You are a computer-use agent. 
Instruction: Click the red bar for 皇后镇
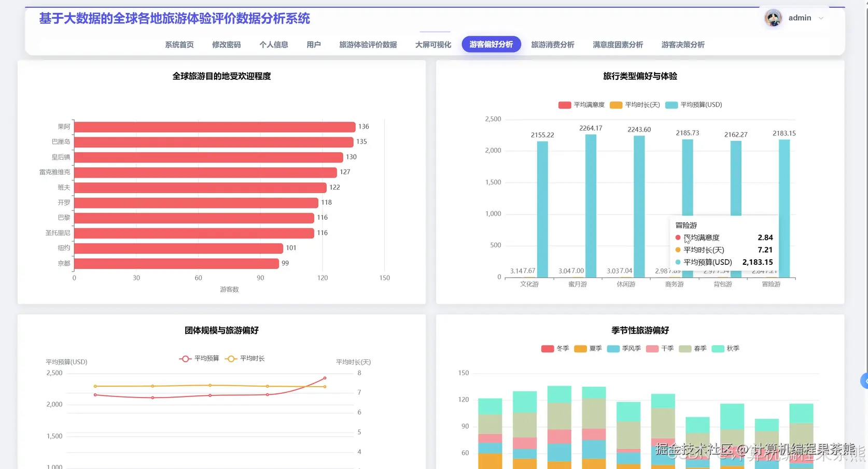pos(208,157)
